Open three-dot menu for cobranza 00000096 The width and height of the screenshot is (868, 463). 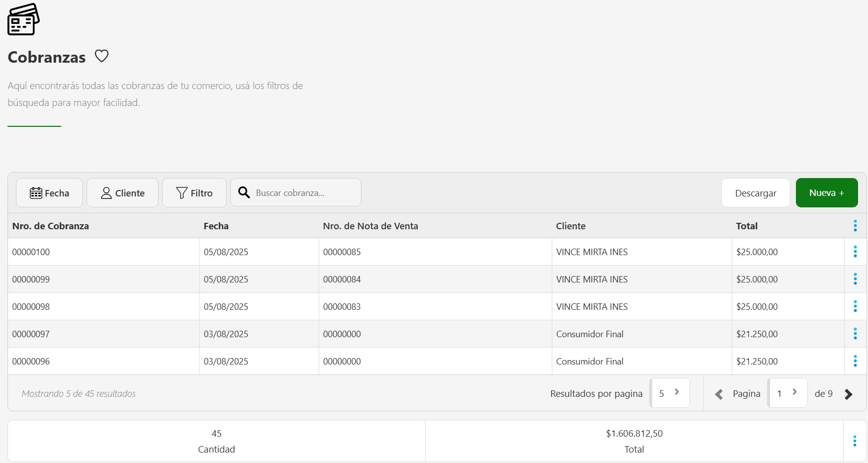tap(855, 361)
